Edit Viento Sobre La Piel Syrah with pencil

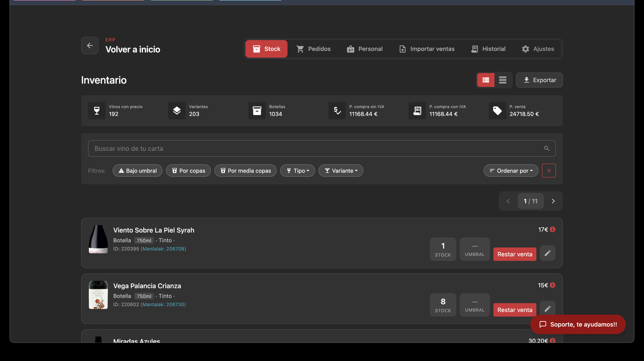(547, 253)
